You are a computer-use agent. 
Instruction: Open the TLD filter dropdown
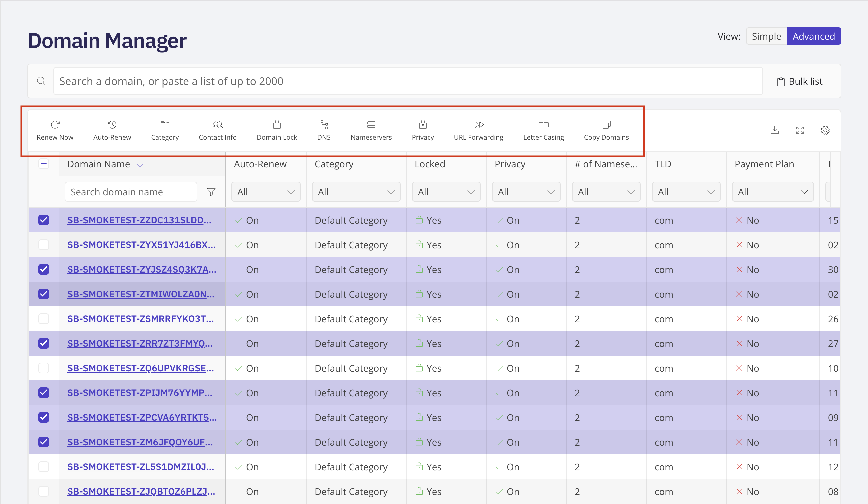pos(686,192)
